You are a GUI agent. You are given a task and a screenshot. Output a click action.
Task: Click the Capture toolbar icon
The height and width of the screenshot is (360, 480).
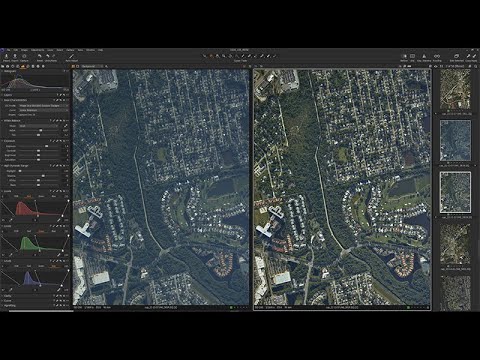(24, 56)
